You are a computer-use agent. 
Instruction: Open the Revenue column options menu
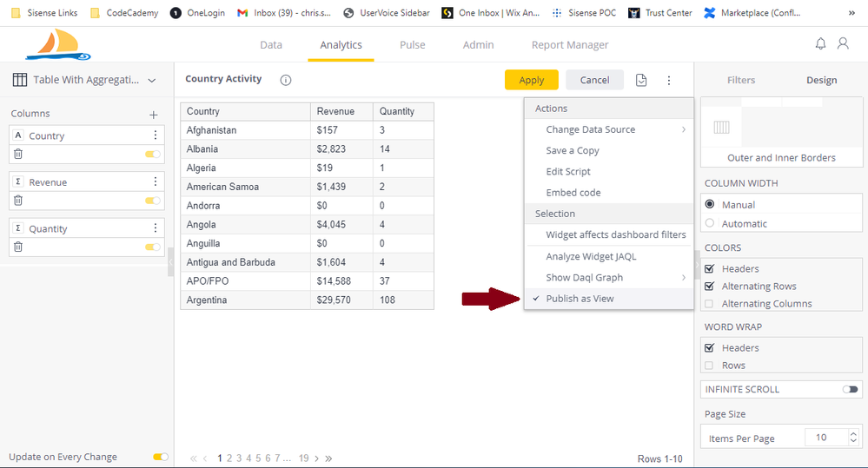point(156,181)
